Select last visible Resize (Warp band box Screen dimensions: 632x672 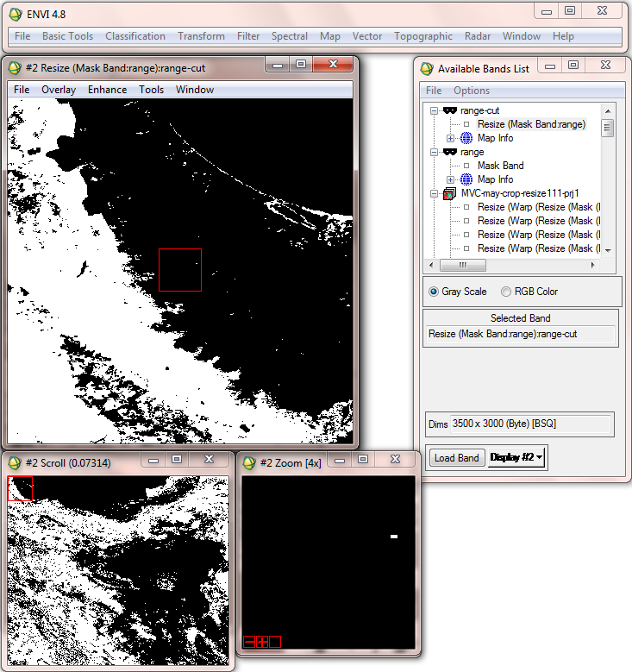point(466,248)
